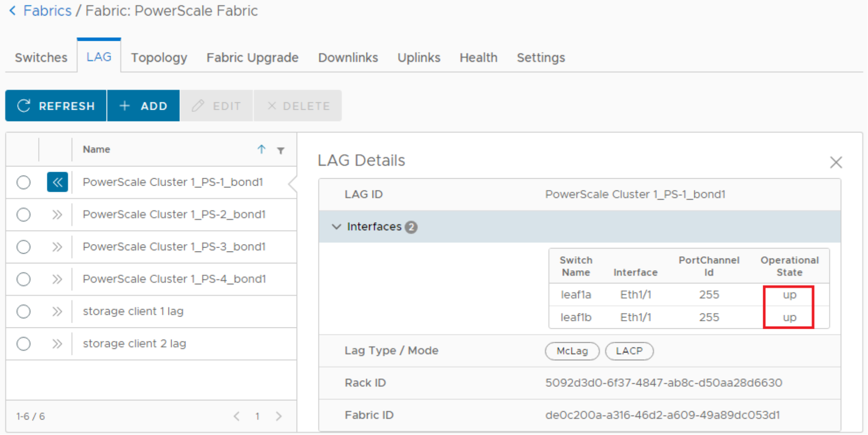Go to next page of LAG list
Image resolution: width=868 pixels, height=435 pixels.
[279, 416]
